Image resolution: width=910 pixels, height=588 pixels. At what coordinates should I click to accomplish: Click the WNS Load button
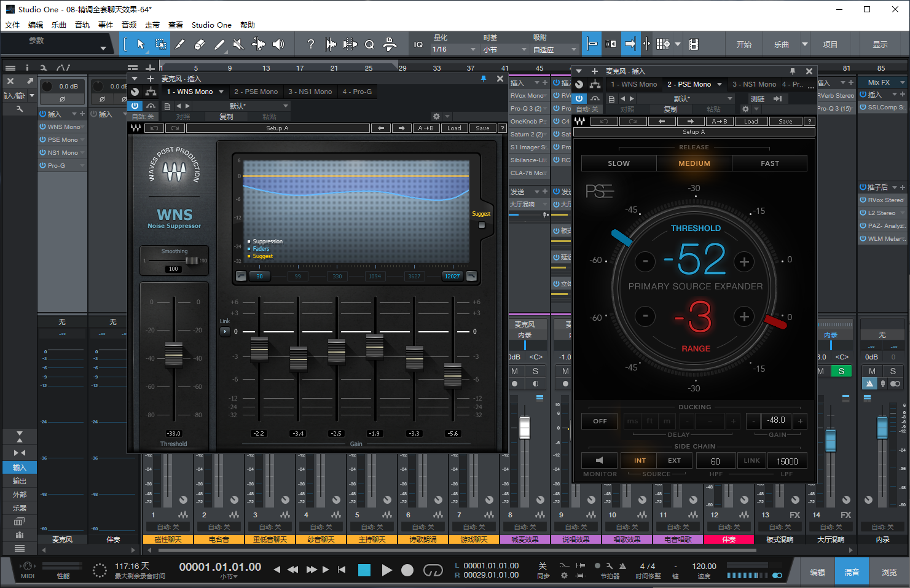tap(454, 128)
